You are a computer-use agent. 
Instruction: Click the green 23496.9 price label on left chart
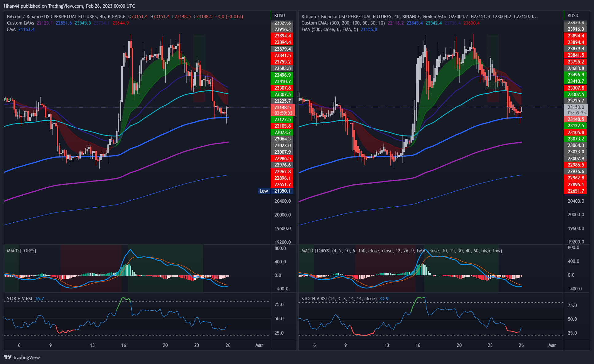(283, 75)
